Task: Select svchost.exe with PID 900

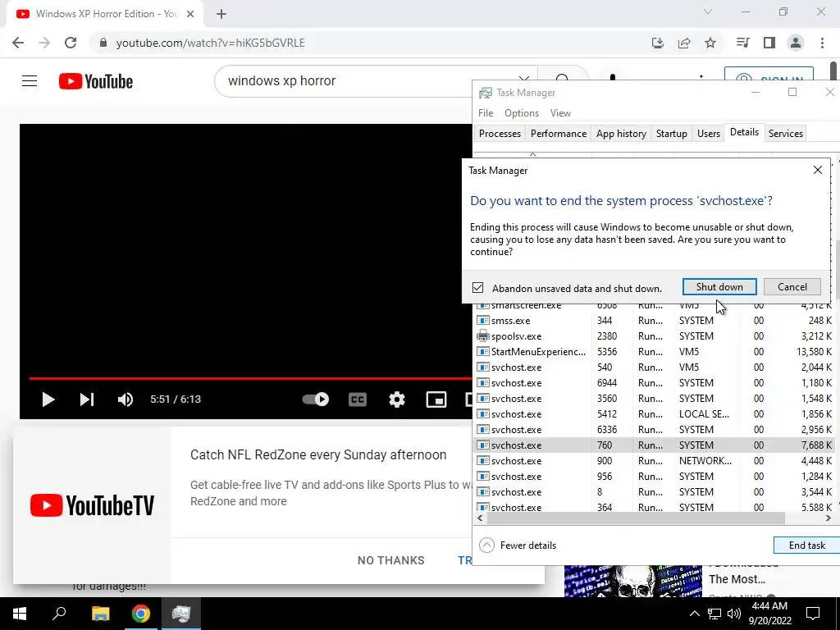Action: (x=654, y=461)
